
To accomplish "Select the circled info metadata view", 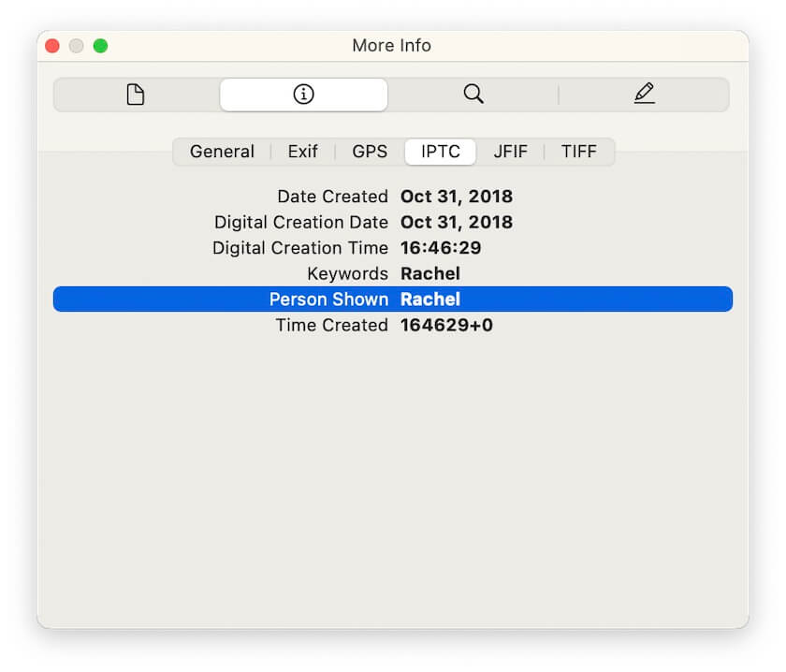I will (x=302, y=95).
